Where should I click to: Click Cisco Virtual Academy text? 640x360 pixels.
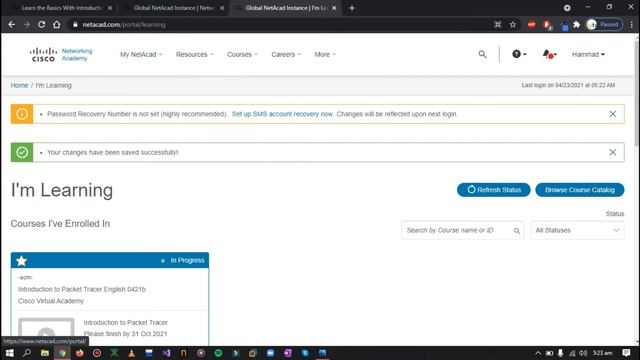(x=51, y=301)
